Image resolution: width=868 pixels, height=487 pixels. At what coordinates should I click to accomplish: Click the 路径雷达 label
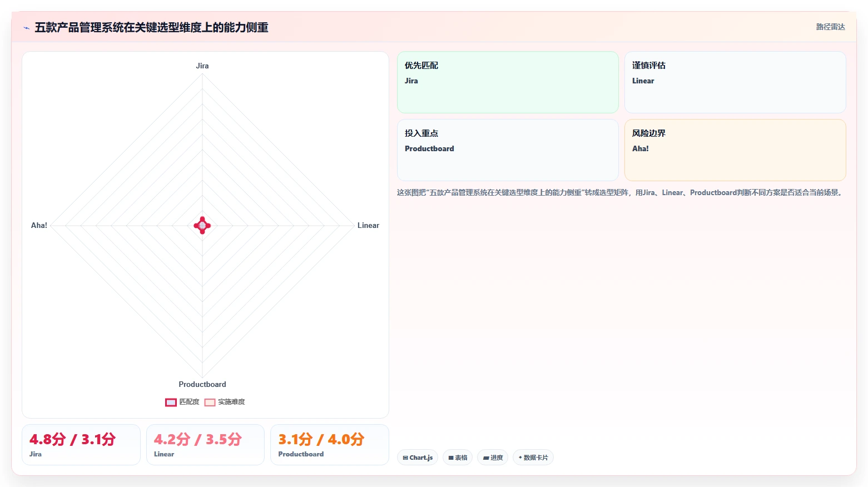[830, 27]
